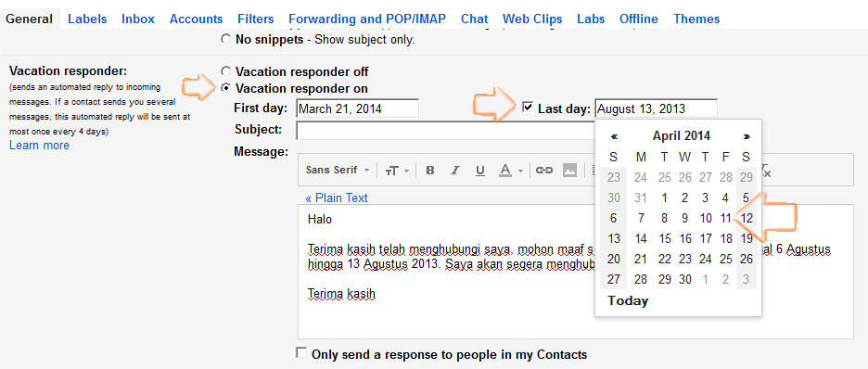
Task: Open the text size dropdown
Action: pyautogui.click(x=397, y=171)
